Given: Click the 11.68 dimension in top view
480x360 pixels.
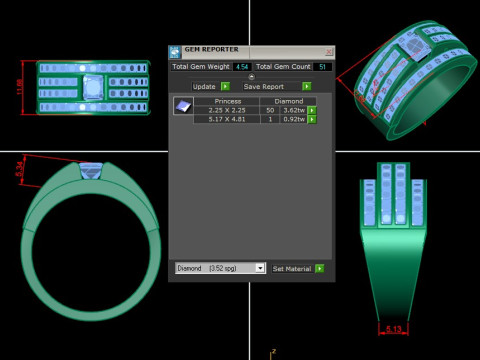Looking at the screenshot, I should point(20,87).
